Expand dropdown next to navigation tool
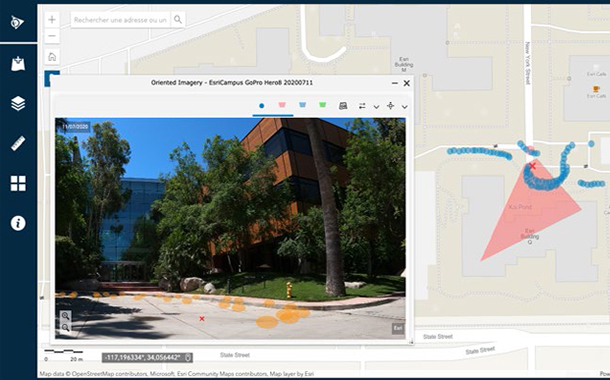The image size is (610, 380). coord(405,107)
